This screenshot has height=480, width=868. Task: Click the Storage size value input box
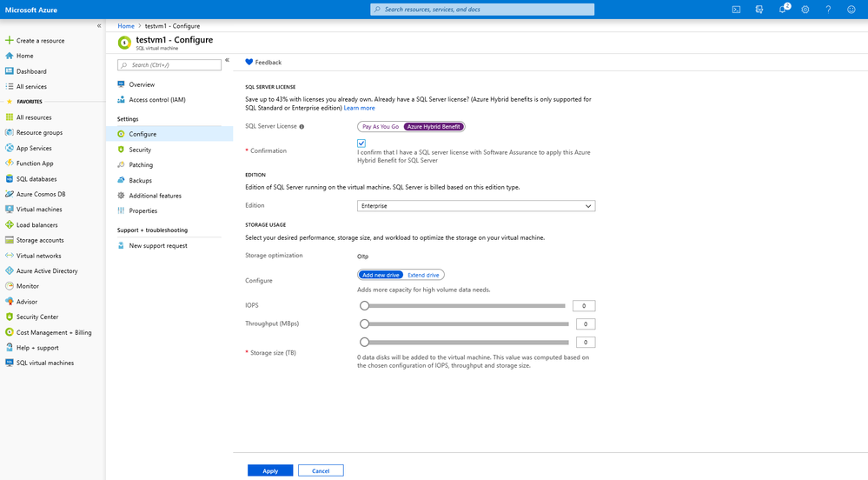[x=585, y=343]
